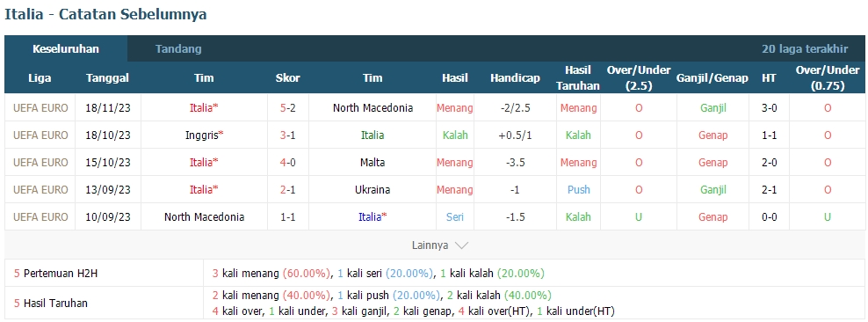Click UEFA EURO league on 10/09/23 row

point(40,216)
